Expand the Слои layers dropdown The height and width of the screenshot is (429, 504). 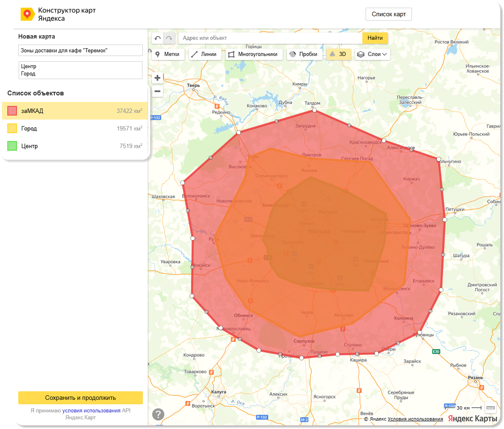point(373,54)
